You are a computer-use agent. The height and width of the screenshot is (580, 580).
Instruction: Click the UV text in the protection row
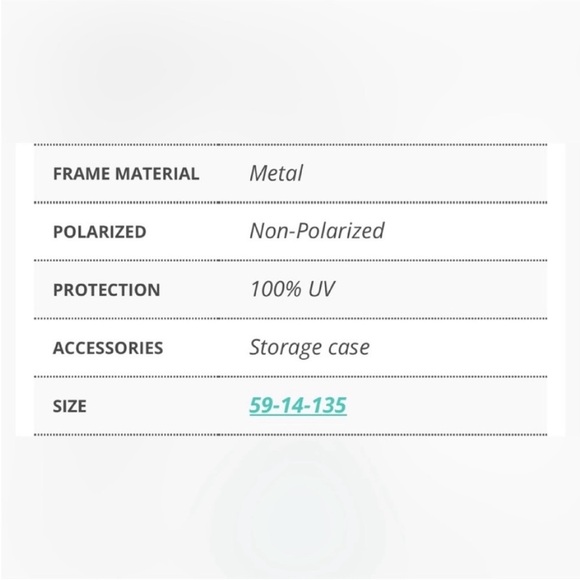tap(321, 289)
